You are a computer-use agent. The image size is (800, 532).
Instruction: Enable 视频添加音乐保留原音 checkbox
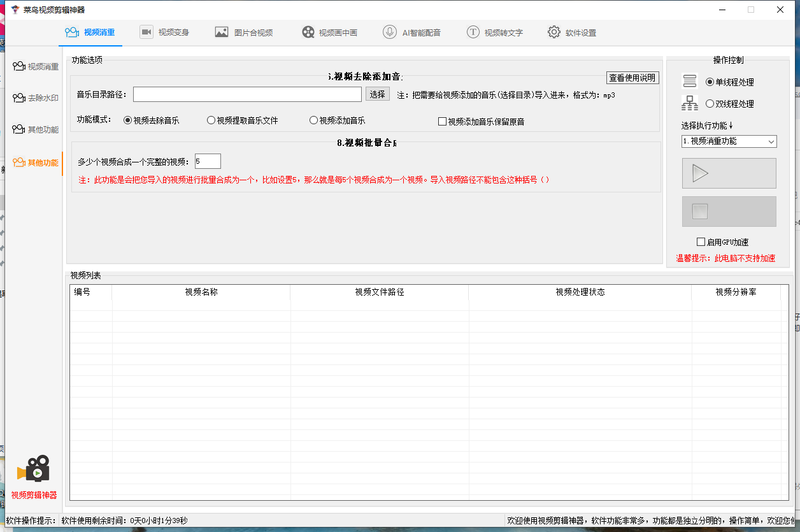(x=443, y=122)
